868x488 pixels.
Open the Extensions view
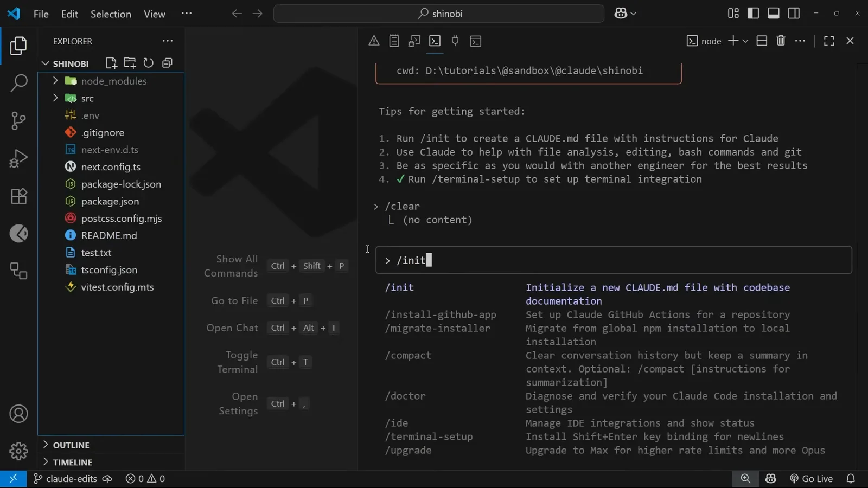point(18,196)
